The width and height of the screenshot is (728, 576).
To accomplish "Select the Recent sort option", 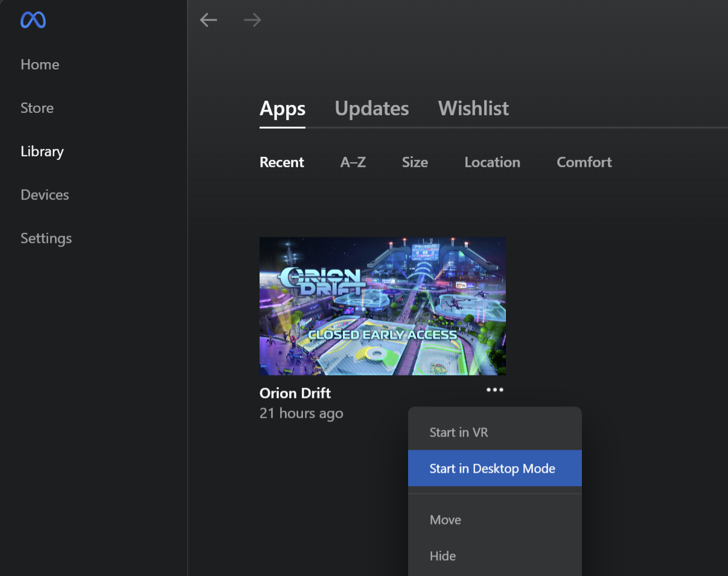I will [x=281, y=162].
